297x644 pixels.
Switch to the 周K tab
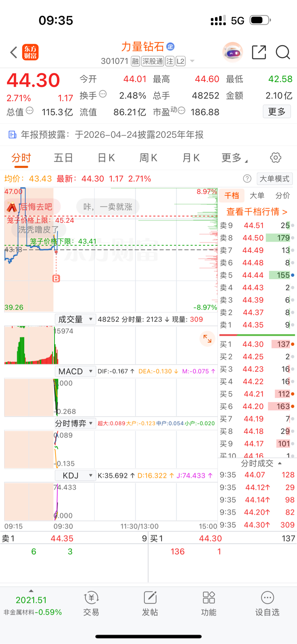(x=148, y=158)
